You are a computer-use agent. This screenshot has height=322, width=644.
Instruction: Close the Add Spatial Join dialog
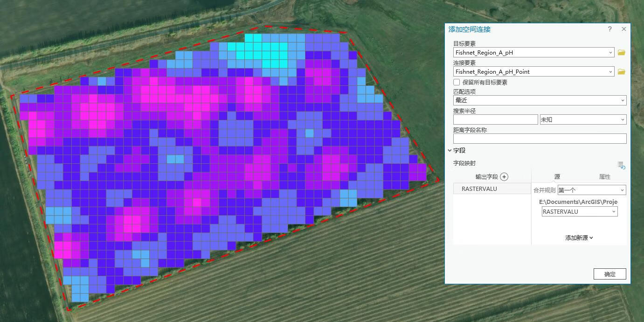tap(624, 29)
